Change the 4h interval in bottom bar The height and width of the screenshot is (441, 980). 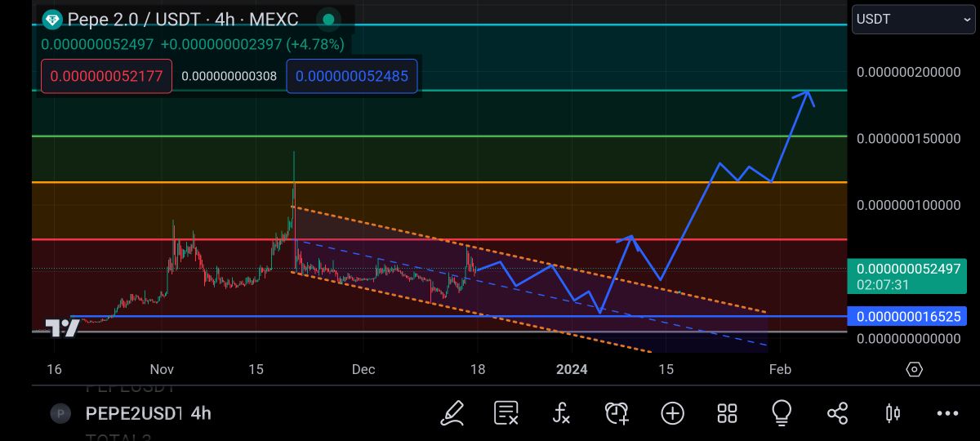[x=201, y=413]
